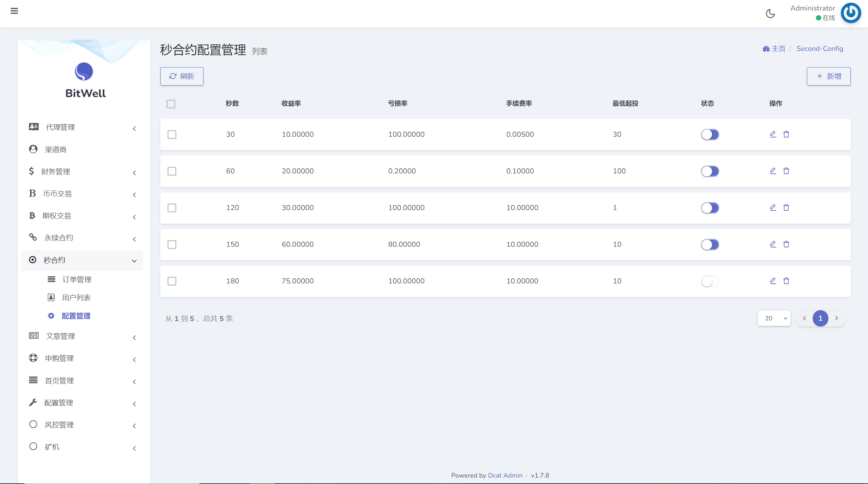This screenshot has width=868, height=484.
Task: Click the 新增 add button
Action: coord(828,76)
